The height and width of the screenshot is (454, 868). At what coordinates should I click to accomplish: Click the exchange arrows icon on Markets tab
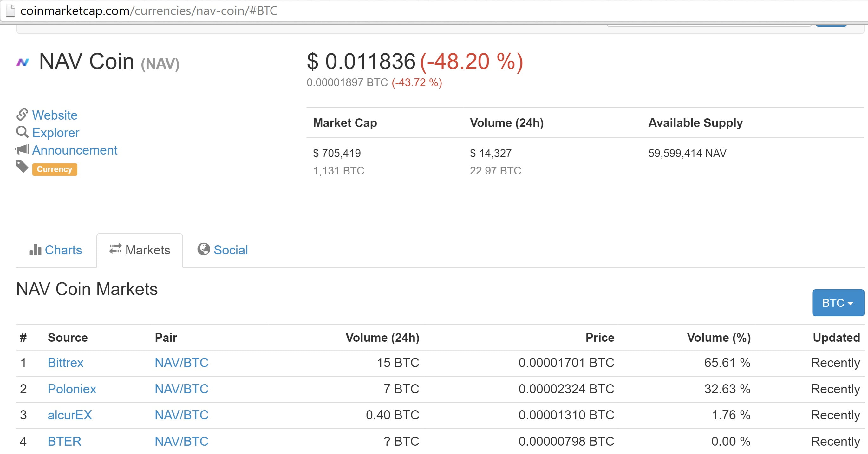click(x=115, y=249)
